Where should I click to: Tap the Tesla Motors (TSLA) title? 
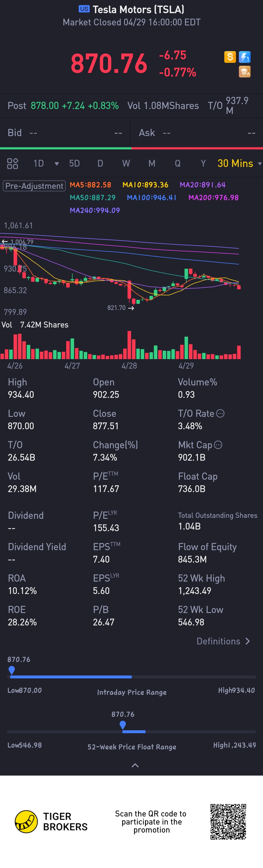coord(138,9)
